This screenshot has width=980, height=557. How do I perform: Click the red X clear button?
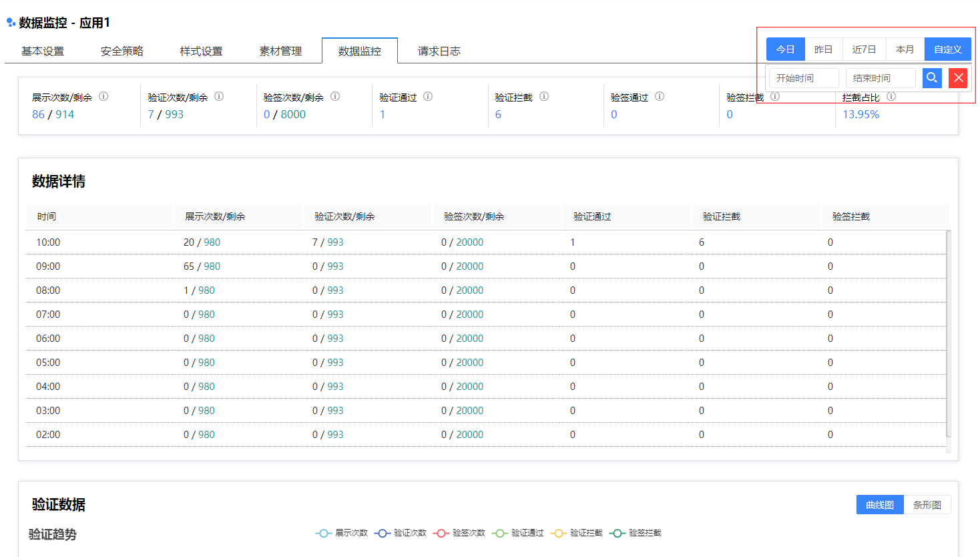(x=959, y=78)
